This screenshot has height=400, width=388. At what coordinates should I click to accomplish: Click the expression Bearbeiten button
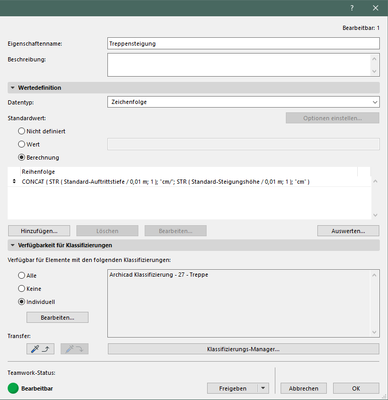coord(175,231)
